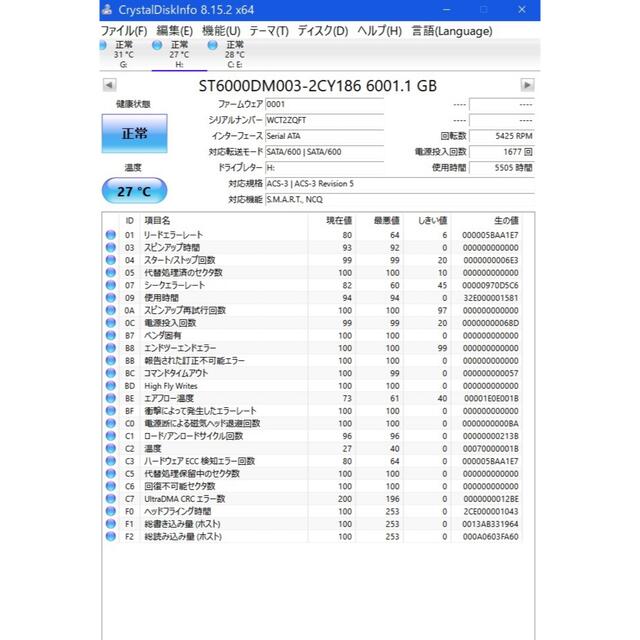Click status icon for BD High Fly Writes

pos(111,386)
